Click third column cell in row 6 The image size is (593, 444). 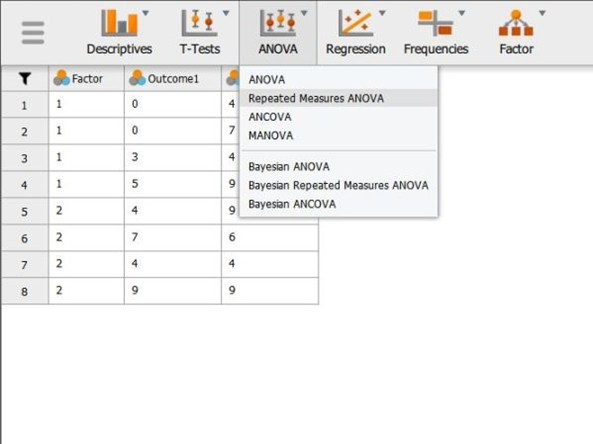(x=270, y=238)
